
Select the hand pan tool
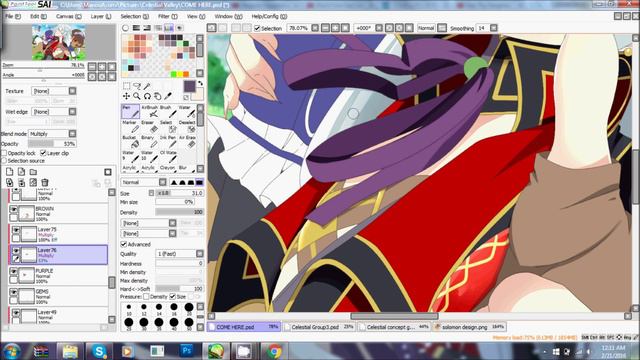point(157,96)
